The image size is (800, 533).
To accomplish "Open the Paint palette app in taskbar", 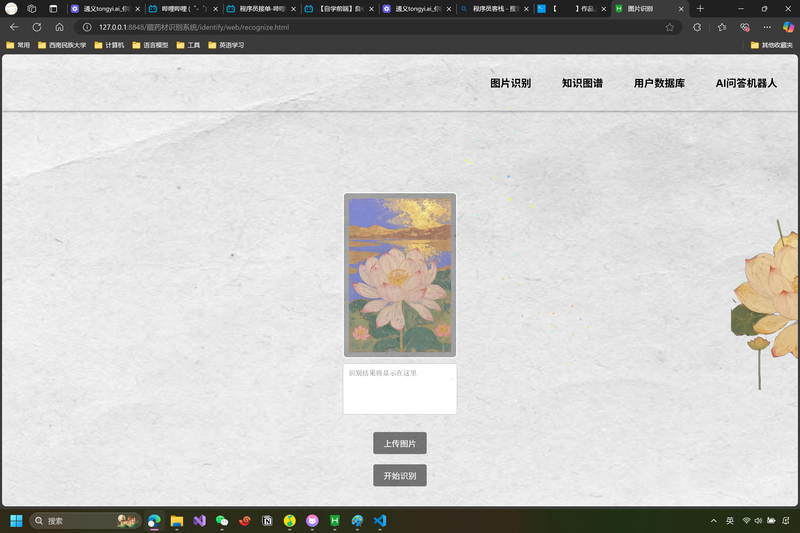I will click(x=357, y=521).
